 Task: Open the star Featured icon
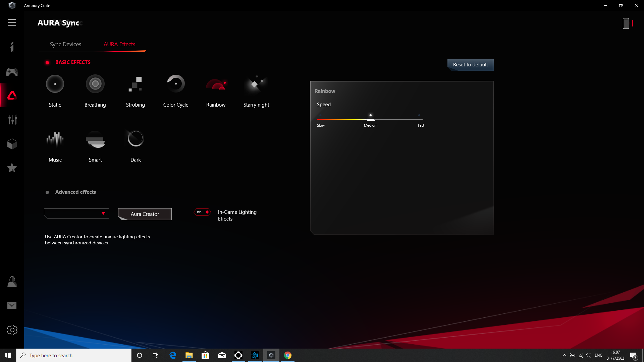12,168
